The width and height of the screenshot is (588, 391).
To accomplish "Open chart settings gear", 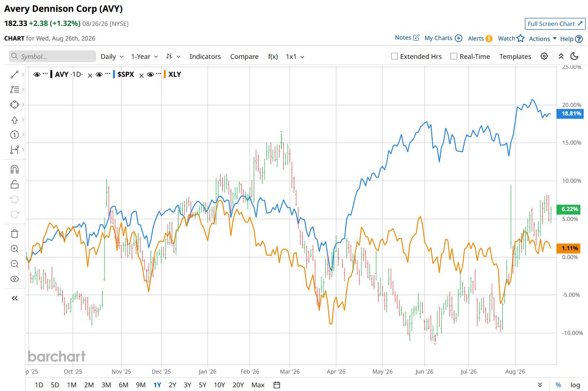I will 544,56.
